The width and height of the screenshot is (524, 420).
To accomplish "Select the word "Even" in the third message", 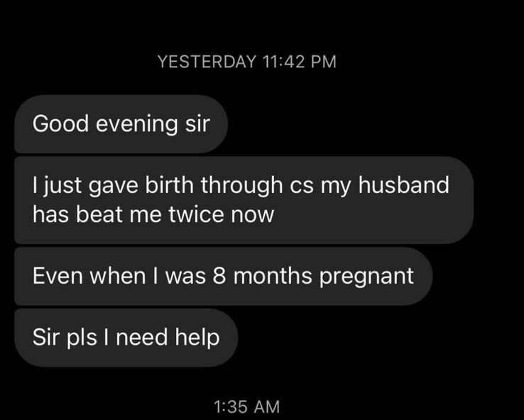I will coord(58,276).
